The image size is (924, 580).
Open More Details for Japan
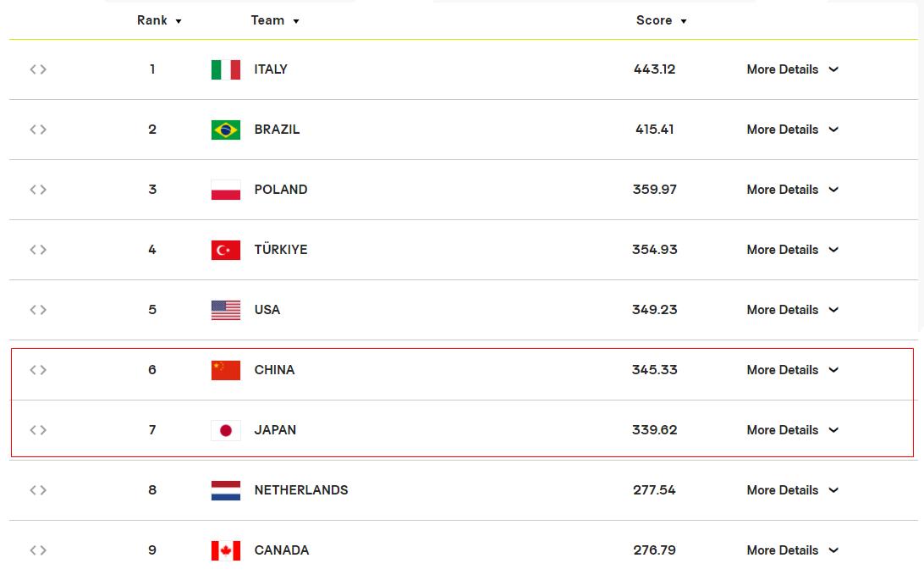pos(793,430)
